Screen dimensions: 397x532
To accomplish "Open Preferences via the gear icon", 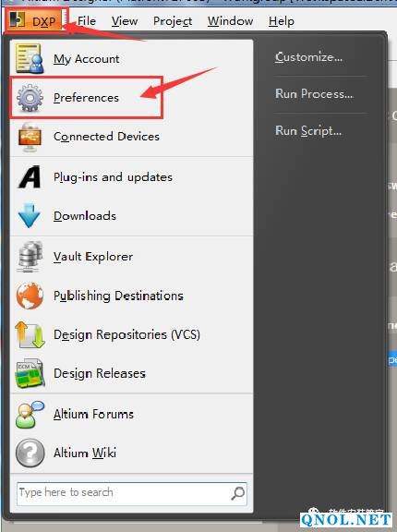I will tap(30, 98).
